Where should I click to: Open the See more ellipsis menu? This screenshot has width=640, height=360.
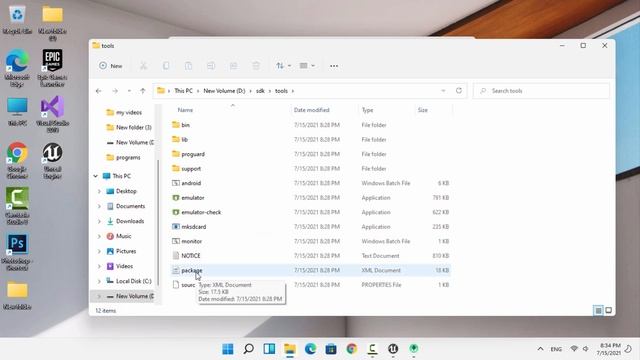334,66
